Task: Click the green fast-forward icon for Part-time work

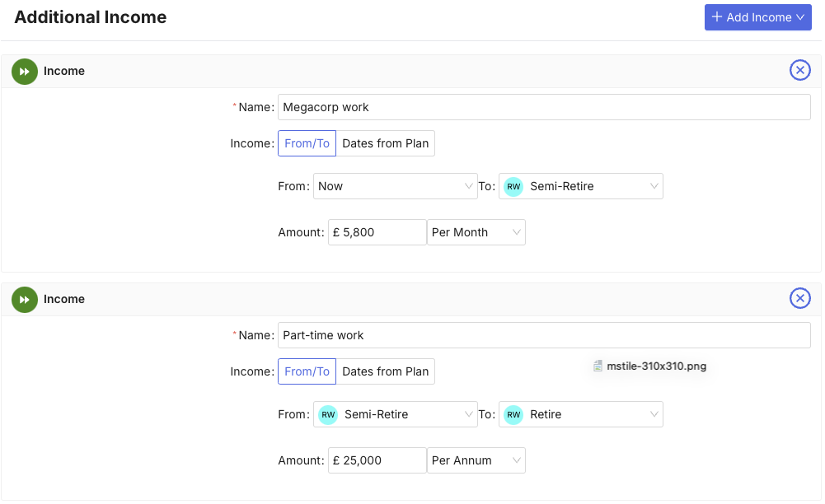Action: pos(25,300)
